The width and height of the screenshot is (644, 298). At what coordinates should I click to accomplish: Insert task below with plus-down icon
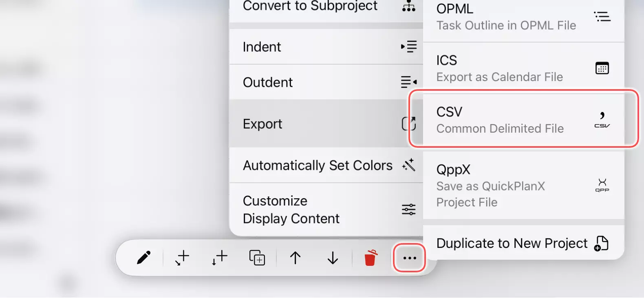(x=220, y=258)
